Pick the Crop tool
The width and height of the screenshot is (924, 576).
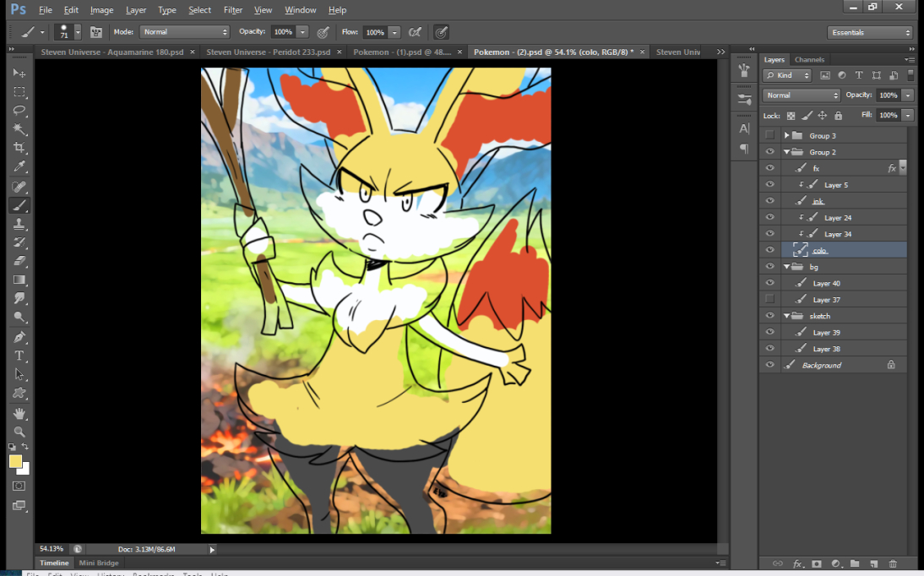(19, 148)
